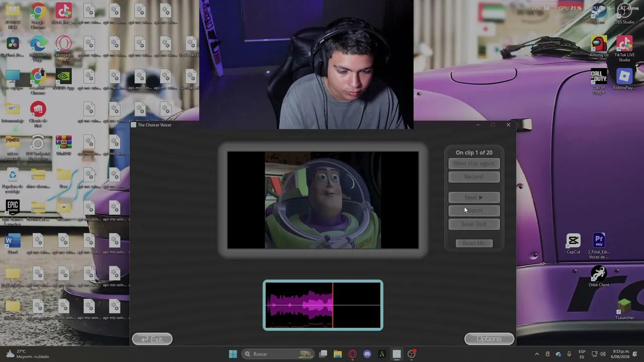Save the recording with Save Dub

(474, 224)
